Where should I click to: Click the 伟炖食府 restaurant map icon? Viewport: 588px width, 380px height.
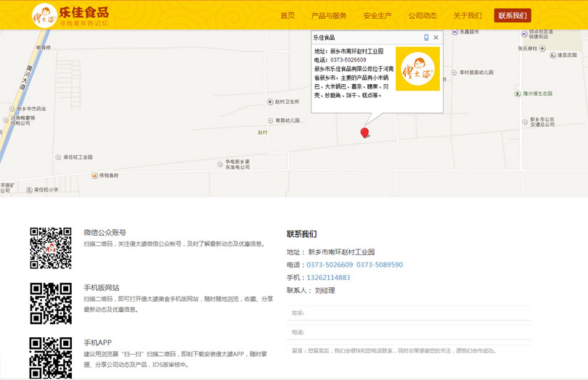94,175
